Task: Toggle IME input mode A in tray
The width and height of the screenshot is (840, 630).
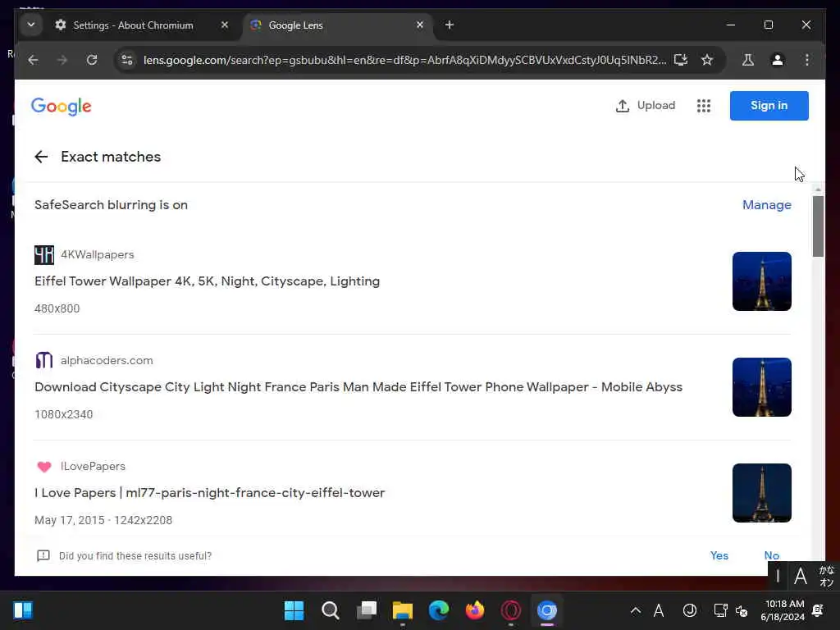Action: click(x=659, y=610)
